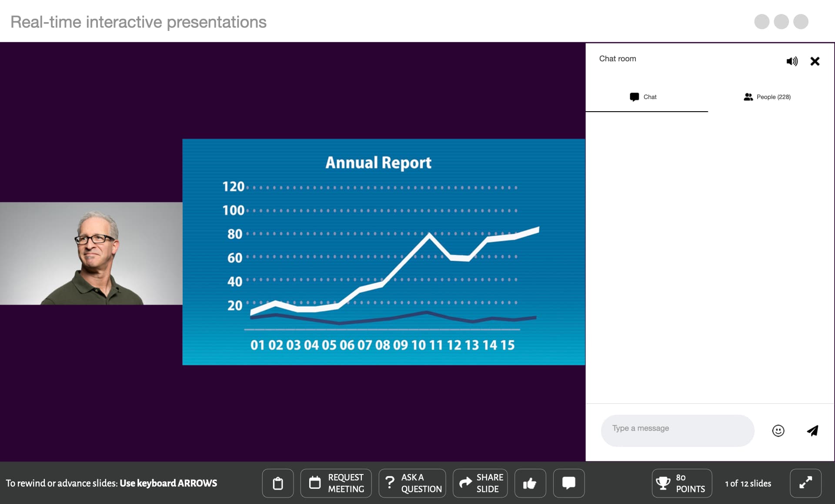835x504 pixels.
Task: View the 80 Points trophy button
Action: coord(681,483)
